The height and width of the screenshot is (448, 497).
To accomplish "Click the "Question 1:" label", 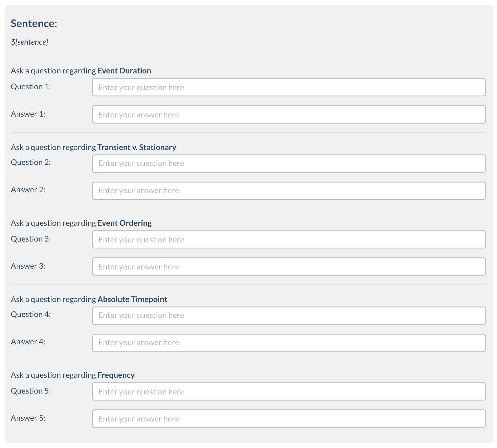I will (x=31, y=87).
